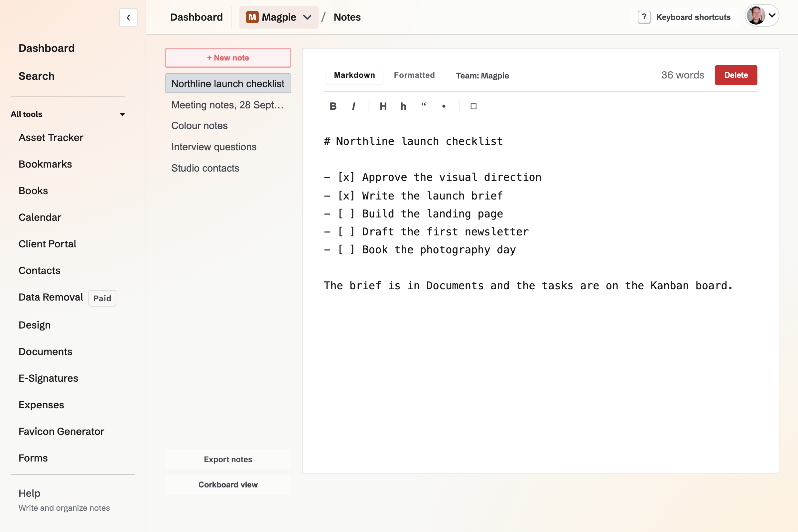Viewport: 798px width, 532px height.
Task: Collapse the sidebar with the chevron button
Action: (128, 17)
